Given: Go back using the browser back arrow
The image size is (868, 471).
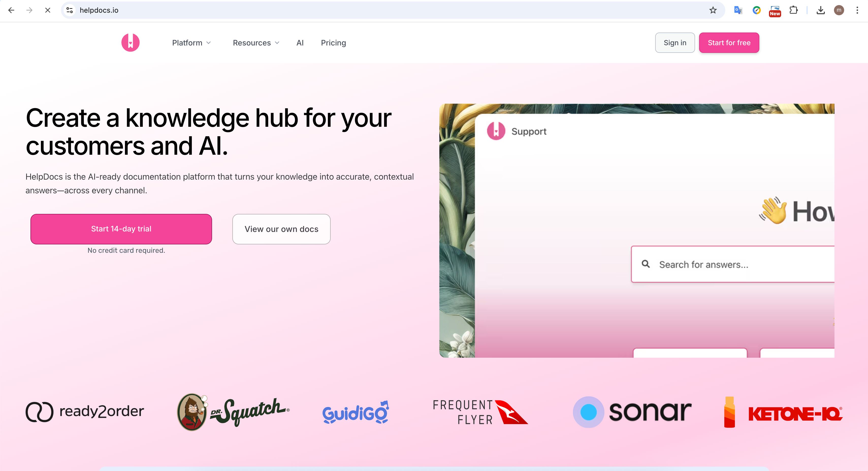Looking at the screenshot, I should tap(11, 10).
